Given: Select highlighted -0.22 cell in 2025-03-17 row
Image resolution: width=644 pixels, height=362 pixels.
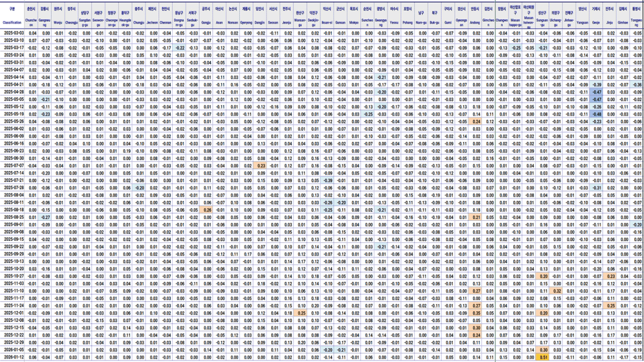Looking at the screenshot, I should coord(180,48).
